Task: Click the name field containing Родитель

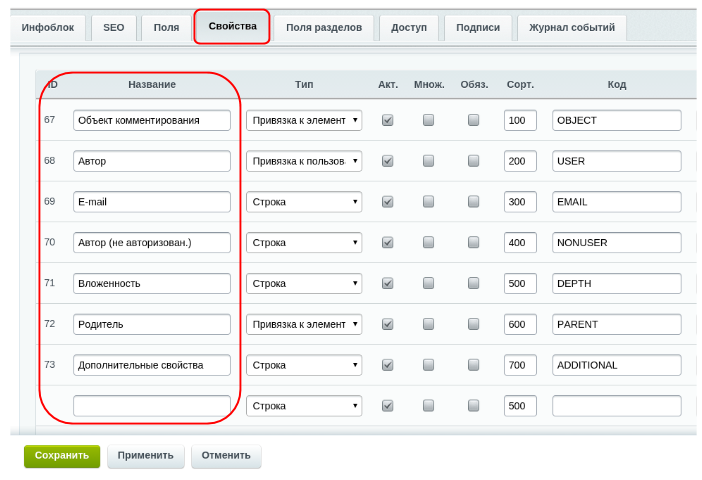Action: point(151,324)
